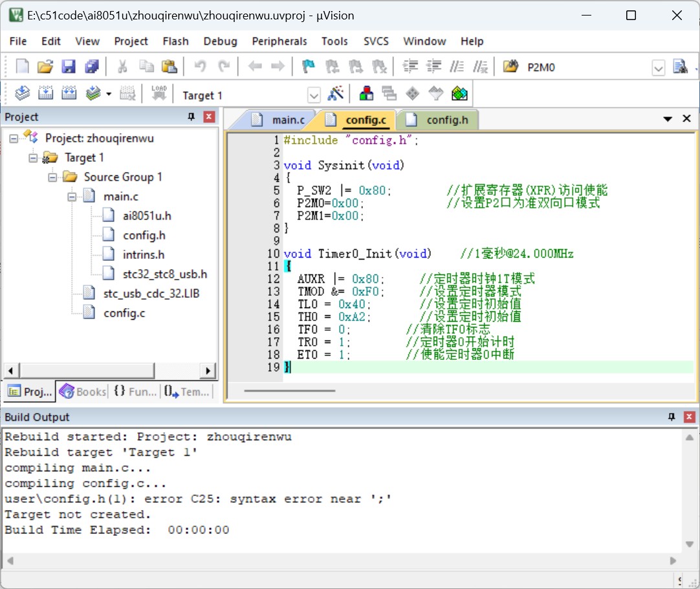This screenshot has width=700, height=589.
Task: Click the Find icon beside search box
Action: pos(681,67)
